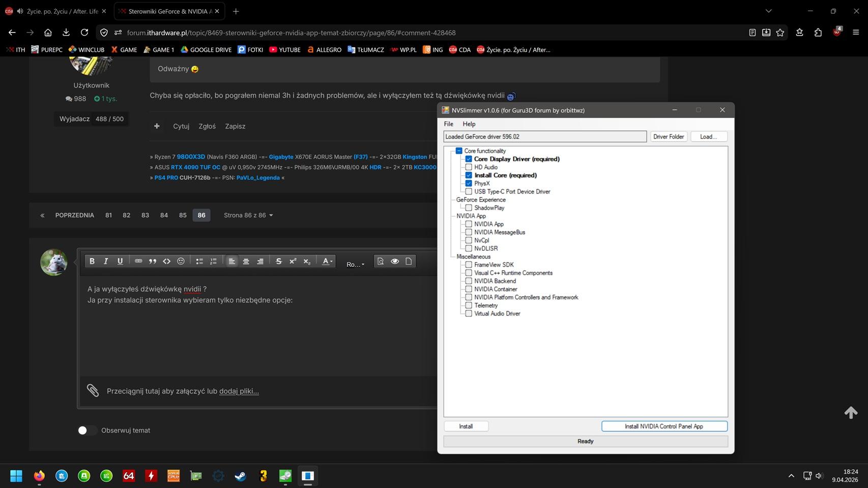Center-align text in the reply editor

point(246,261)
